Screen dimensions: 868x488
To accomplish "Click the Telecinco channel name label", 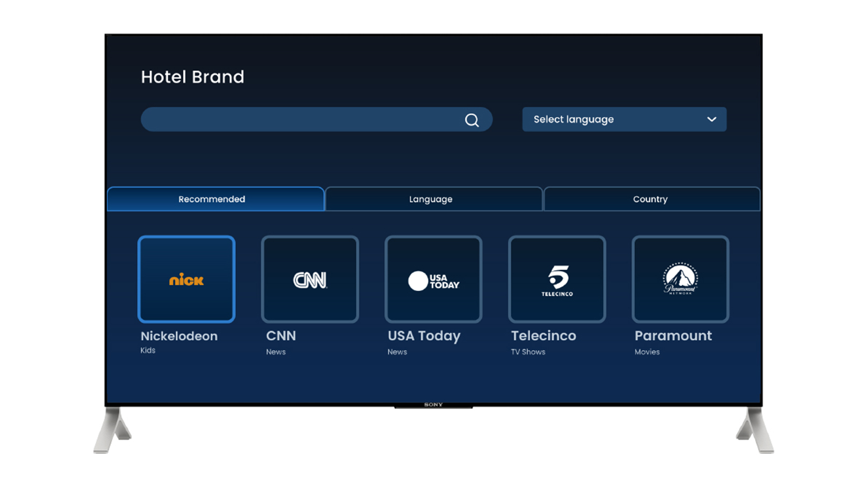I will click(543, 336).
